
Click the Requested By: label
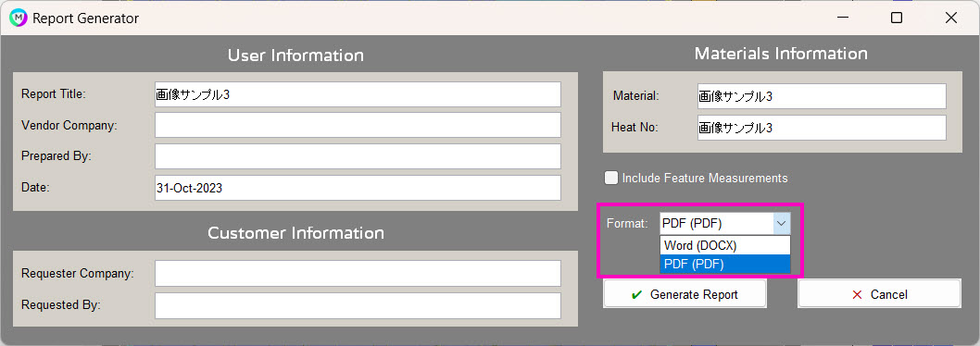click(60, 305)
